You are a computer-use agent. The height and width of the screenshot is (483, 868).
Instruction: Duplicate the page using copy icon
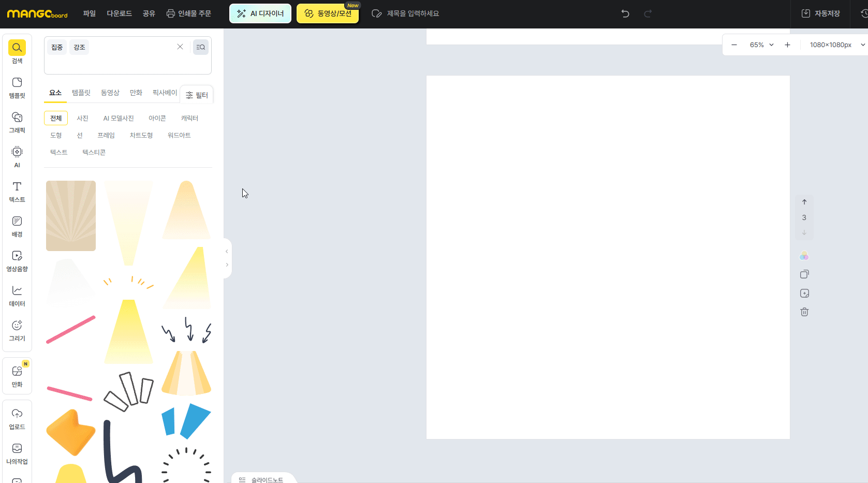(x=804, y=274)
